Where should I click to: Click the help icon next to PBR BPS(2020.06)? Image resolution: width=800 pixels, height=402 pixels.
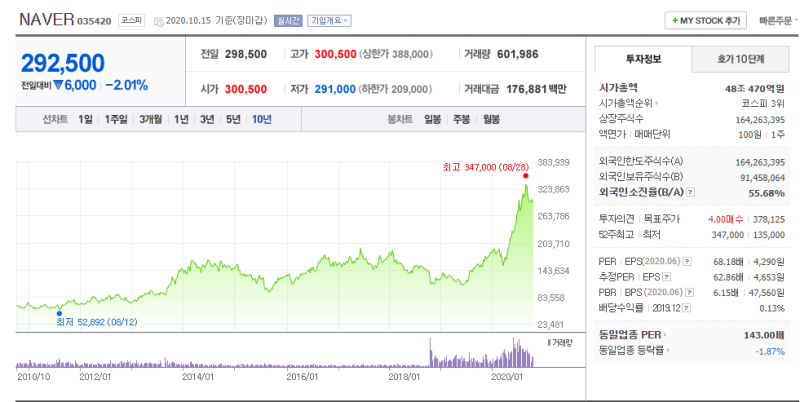[x=690, y=293]
